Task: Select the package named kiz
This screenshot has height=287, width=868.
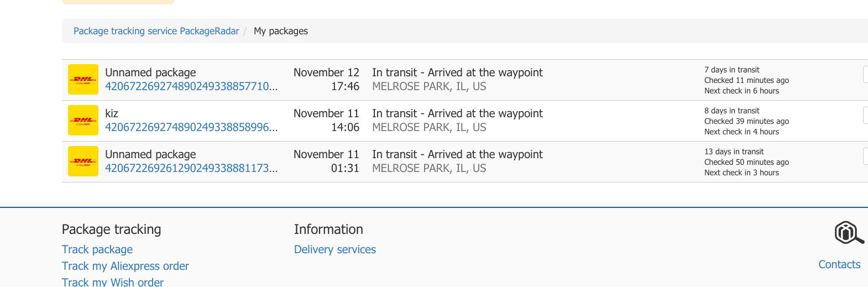Action: [x=112, y=113]
